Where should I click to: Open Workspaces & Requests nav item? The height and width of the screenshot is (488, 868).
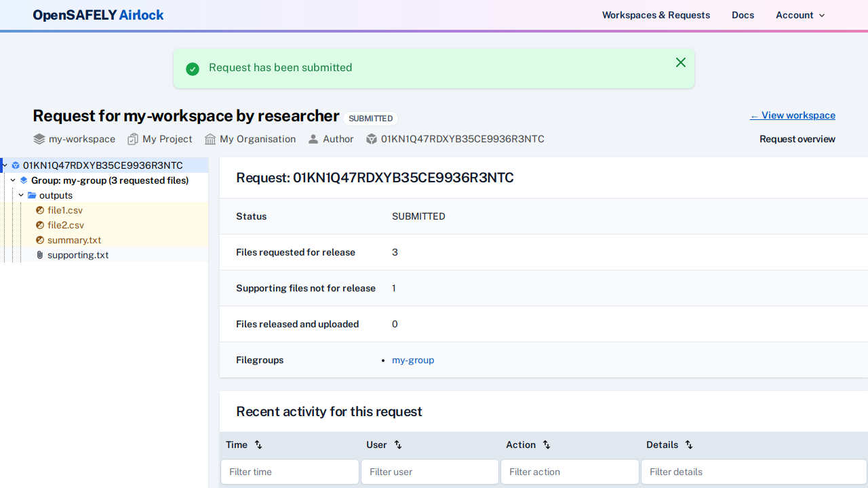point(656,15)
